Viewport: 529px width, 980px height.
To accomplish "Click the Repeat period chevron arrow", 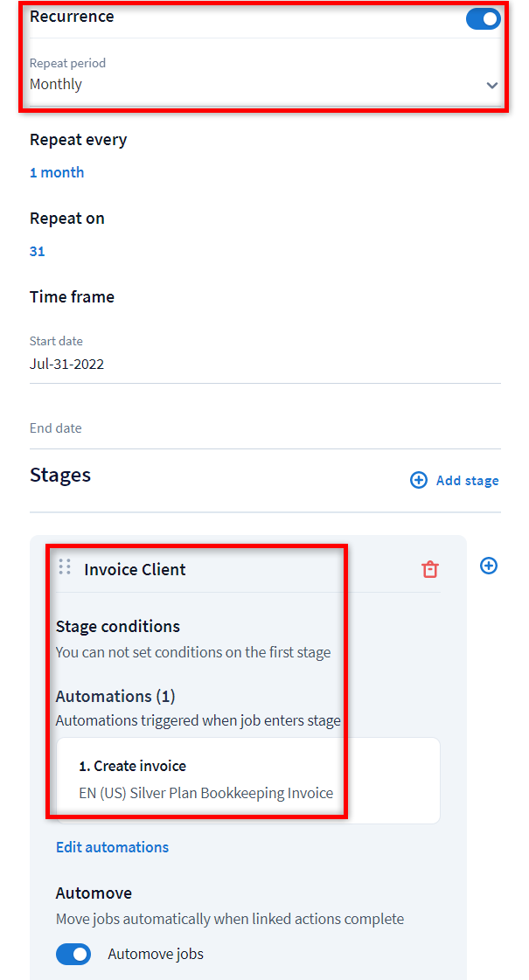I will pos(492,86).
